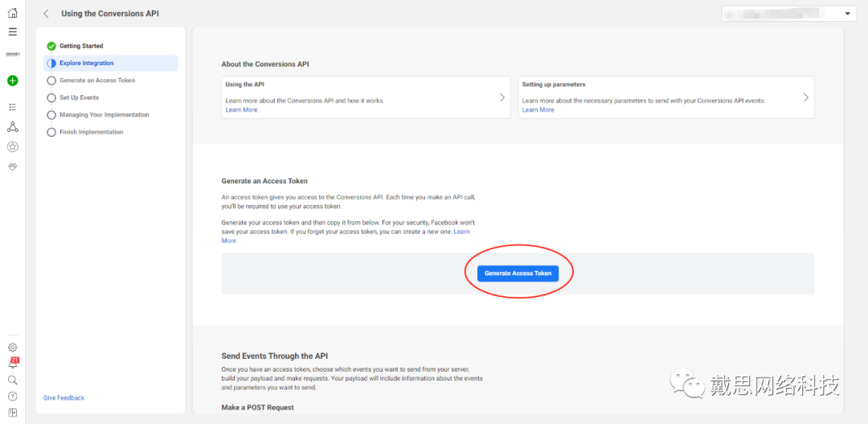Click the green plus connect data icon
The width and height of the screenshot is (868, 424).
pos(12,81)
